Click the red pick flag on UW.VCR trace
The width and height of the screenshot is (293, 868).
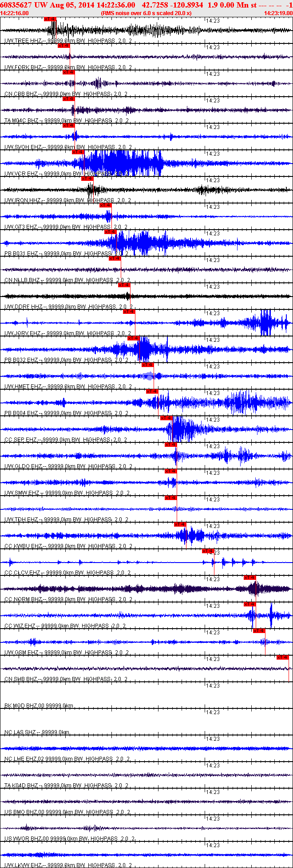(x=78, y=152)
